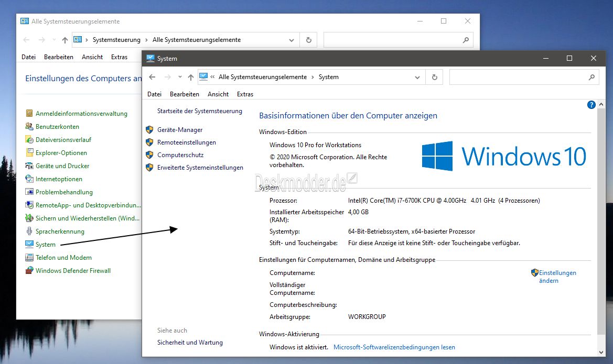
Task: Click vertical scrollbar thumb in System window
Action: pyautogui.click(x=601, y=222)
